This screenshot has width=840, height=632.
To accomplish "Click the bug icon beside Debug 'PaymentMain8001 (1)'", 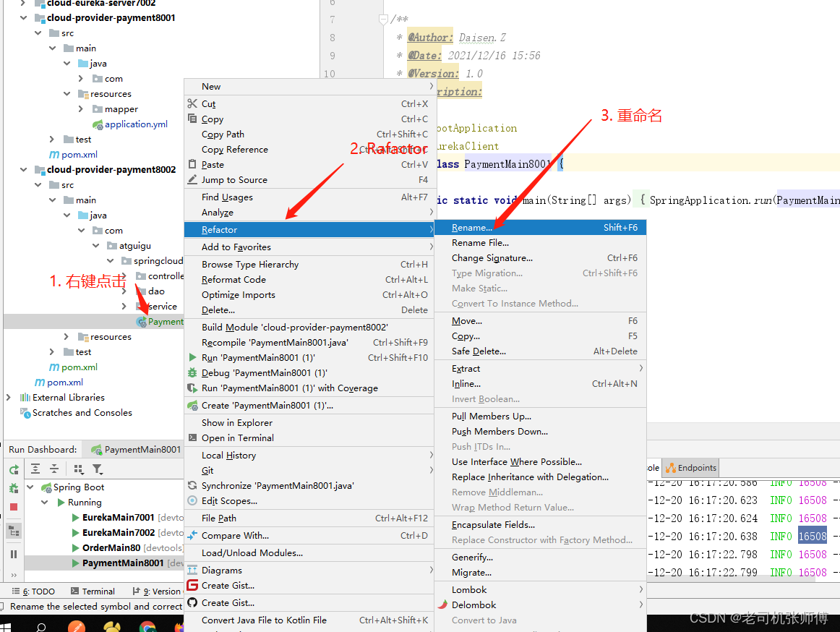I will click(x=192, y=372).
